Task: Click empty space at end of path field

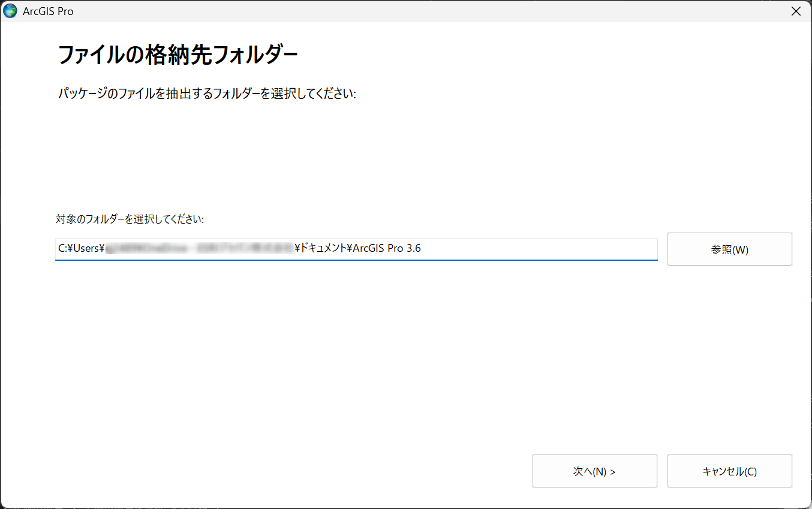Action: [540, 249]
